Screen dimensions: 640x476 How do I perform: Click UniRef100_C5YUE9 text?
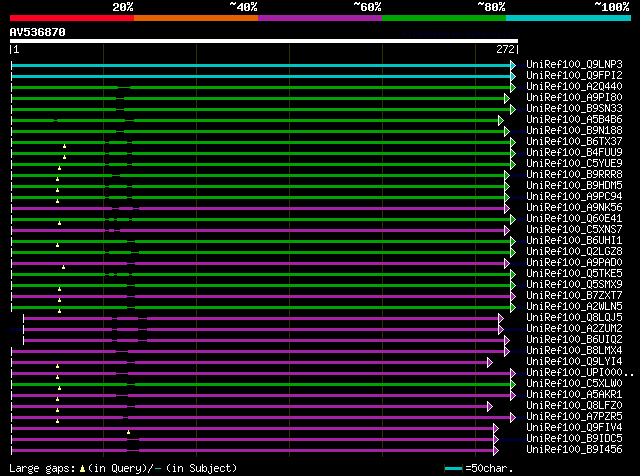point(574,164)
